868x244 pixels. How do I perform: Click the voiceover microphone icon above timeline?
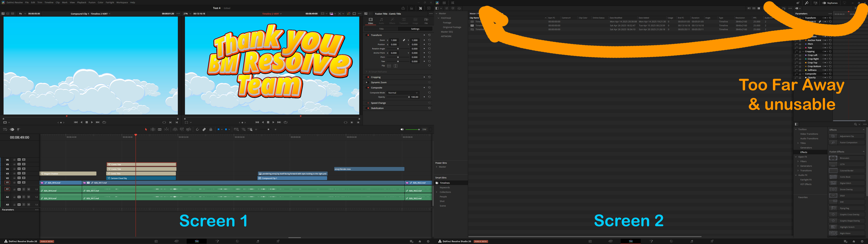[18, 129]
